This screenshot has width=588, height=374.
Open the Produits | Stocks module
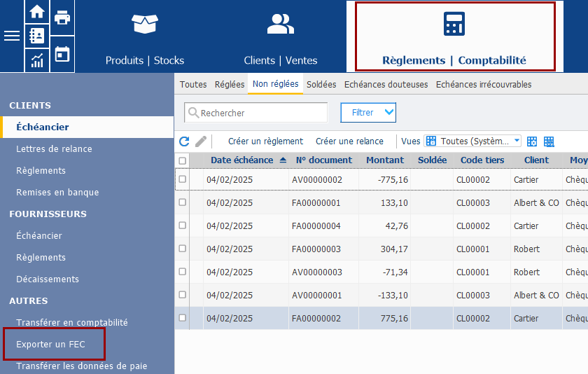(x=145, y=36)
